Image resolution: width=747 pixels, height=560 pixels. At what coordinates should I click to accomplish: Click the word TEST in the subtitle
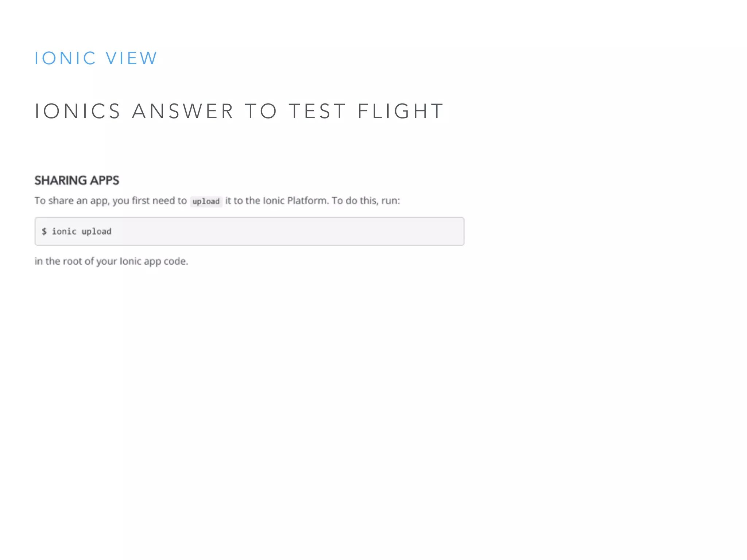(x=317, y=111)
